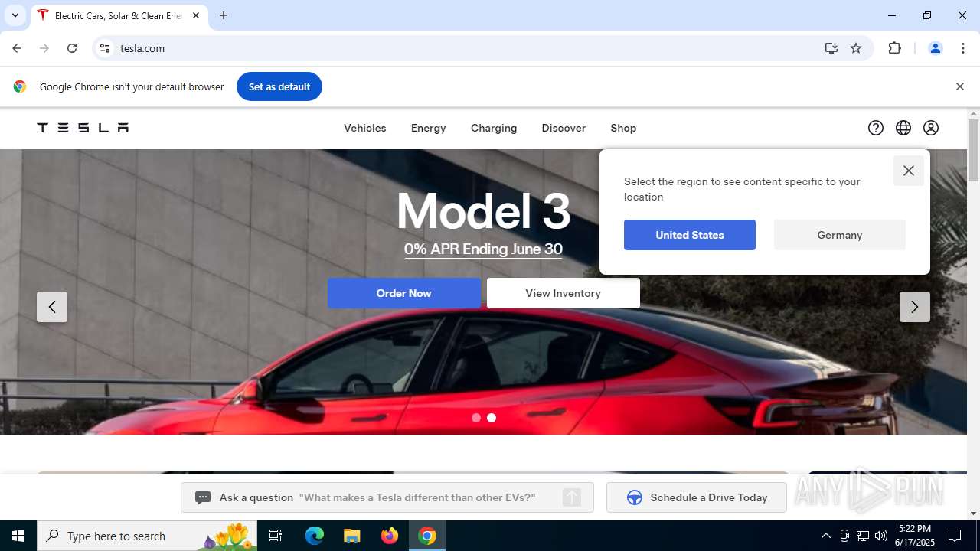Open Discover menu
This screenshot has height=551, width=980.
click(563, 128)
